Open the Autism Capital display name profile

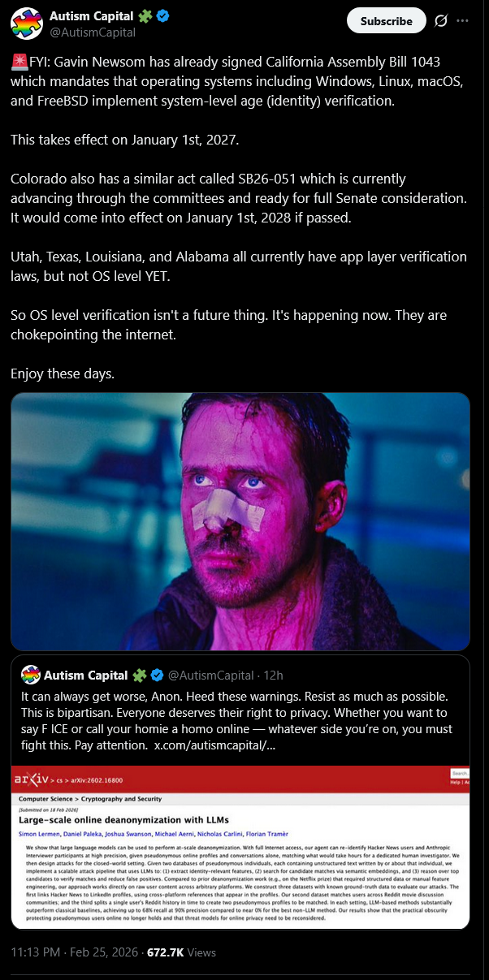(91, 16)
